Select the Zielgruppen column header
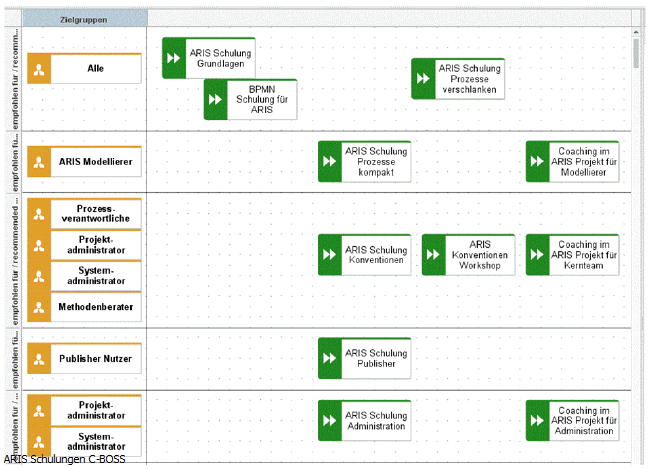Screen dimensions: 650x469 [x=85, y=19]
